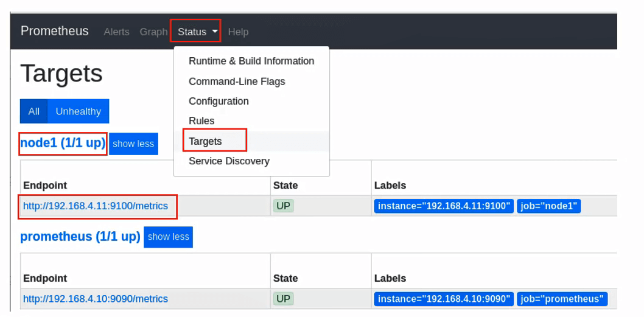The height and width of the screenshot is (317, 644).
Task: Show All targets filter
Action: point(33,111)
